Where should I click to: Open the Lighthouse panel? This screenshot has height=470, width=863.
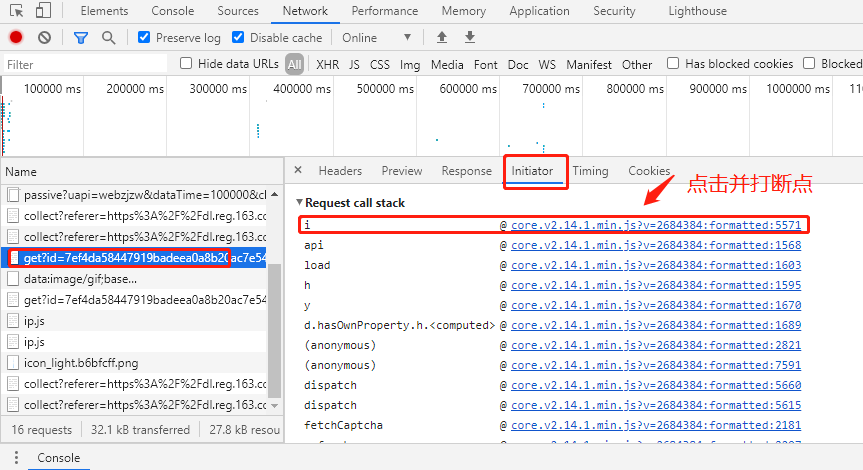697,11
